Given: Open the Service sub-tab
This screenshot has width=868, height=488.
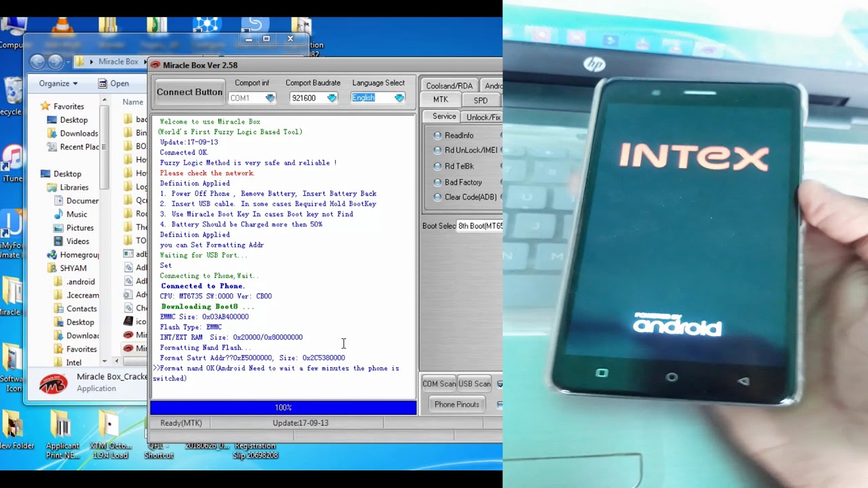Looking at the screenshot, I should click(x=444, y=117).
